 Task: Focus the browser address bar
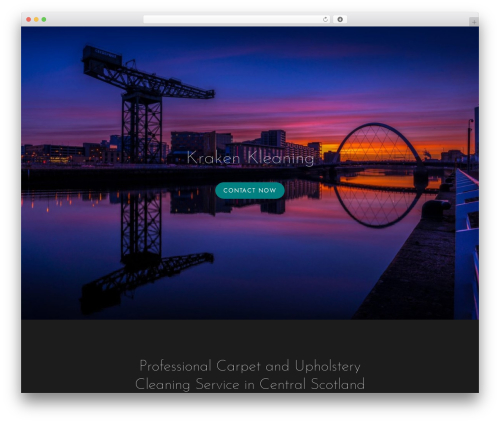pos(237,20)
